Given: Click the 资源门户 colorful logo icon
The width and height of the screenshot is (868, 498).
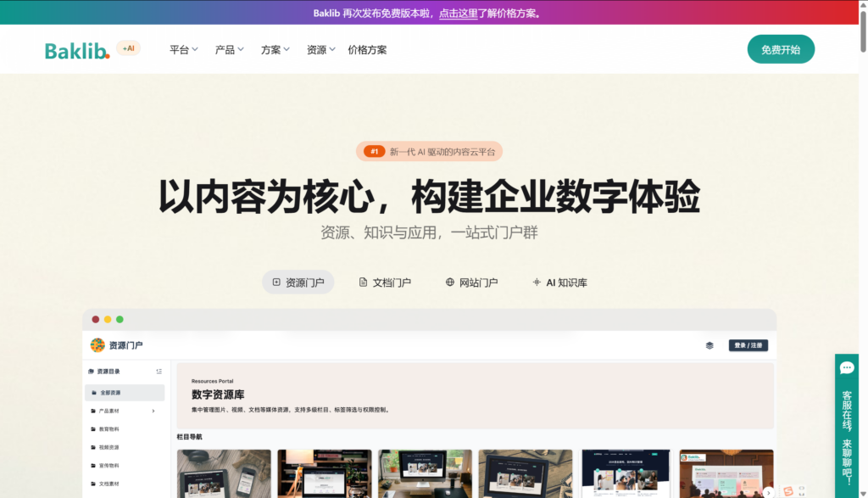Looking at the screenshot, I should [x=97, y=345].
